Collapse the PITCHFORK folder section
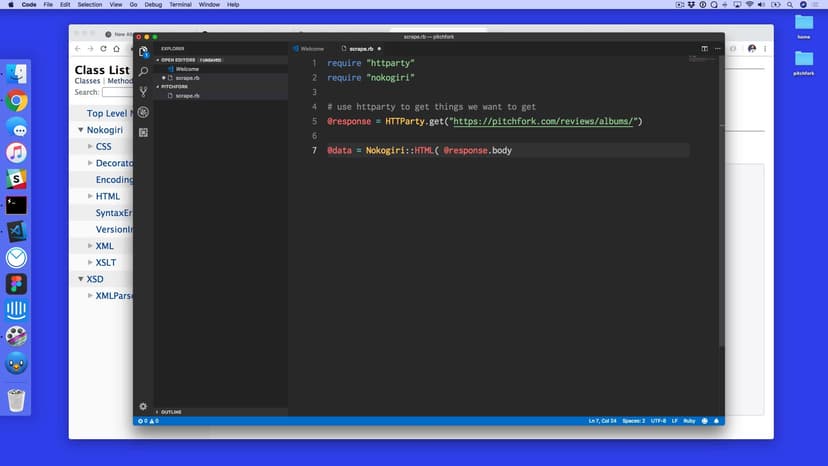Viewport: 828px width, 466px height. click(x=176, y=87)
